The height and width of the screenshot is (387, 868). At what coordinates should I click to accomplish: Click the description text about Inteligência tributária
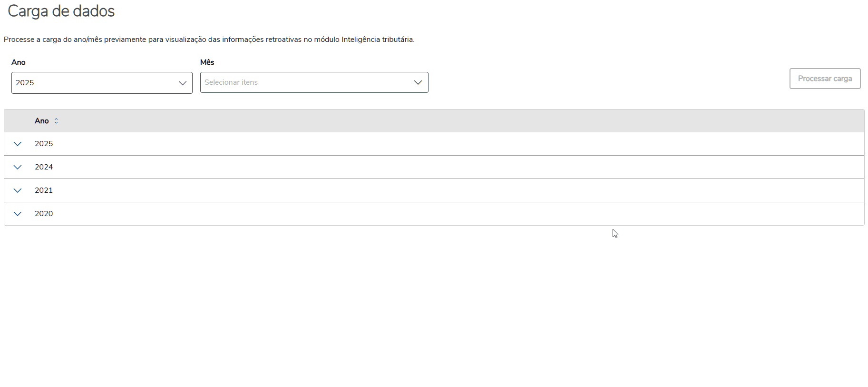click(209, 40)
